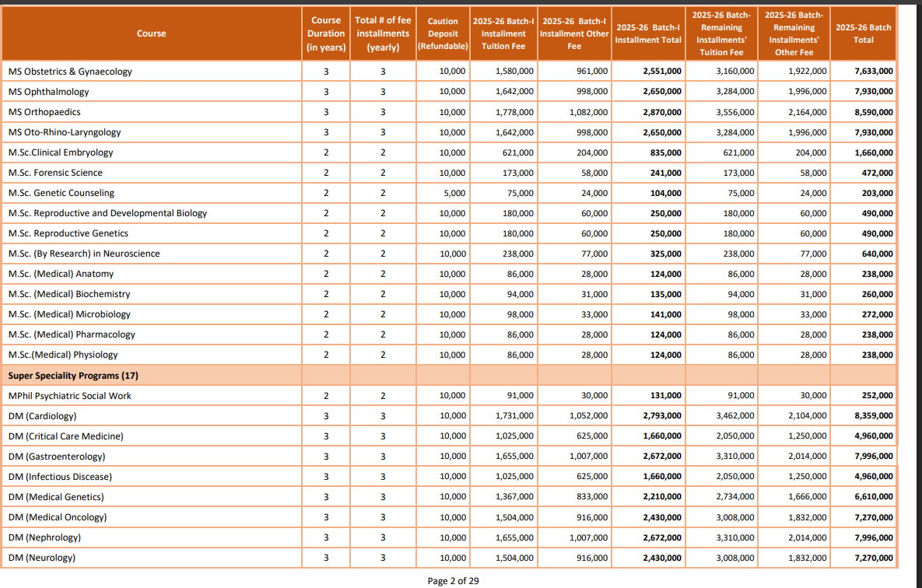
Task: Select the "2025-26 Batch Total" header cell
Action: click(x=863, y=33)
